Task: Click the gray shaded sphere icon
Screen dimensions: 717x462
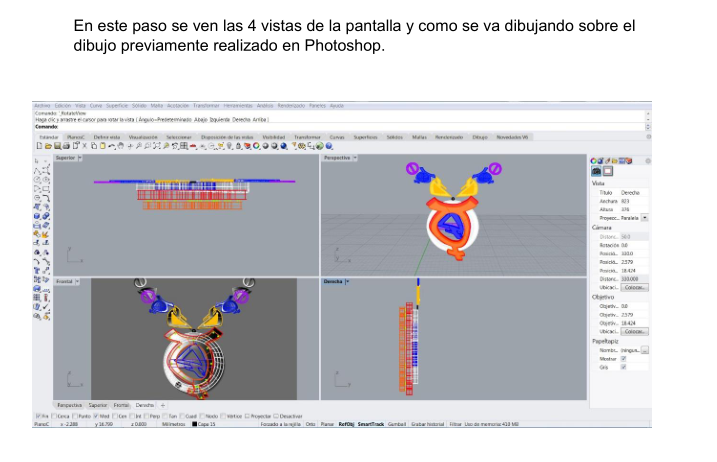Action: coord(266,146)
